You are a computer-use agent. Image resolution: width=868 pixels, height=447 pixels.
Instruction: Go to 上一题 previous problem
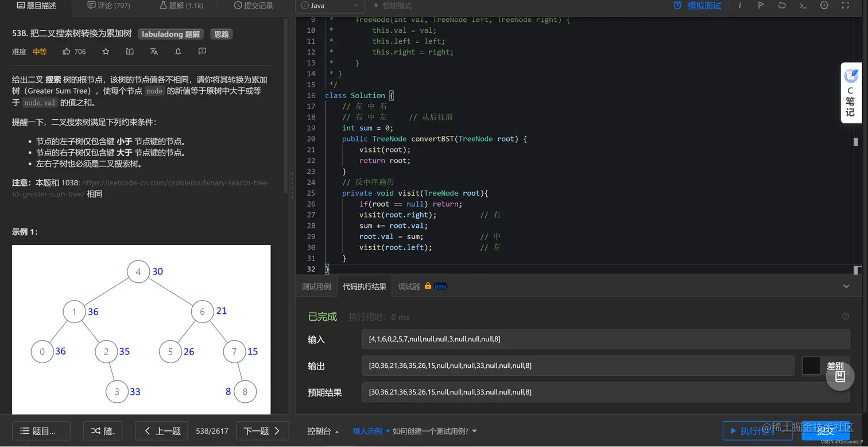162,431
